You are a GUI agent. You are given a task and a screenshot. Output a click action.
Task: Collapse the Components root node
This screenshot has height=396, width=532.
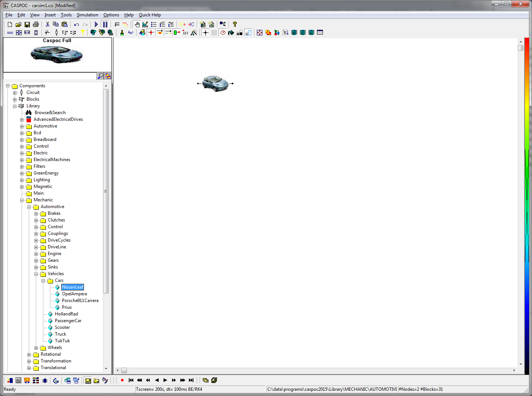(7, 86)
